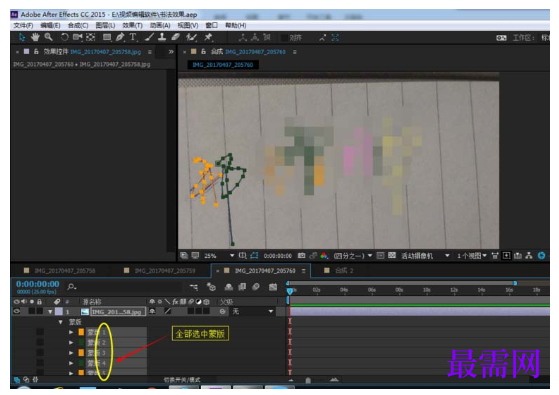Click the snapshot camera icon in viewer
This screenshot has width=559, height=395.
pos(301,256)
